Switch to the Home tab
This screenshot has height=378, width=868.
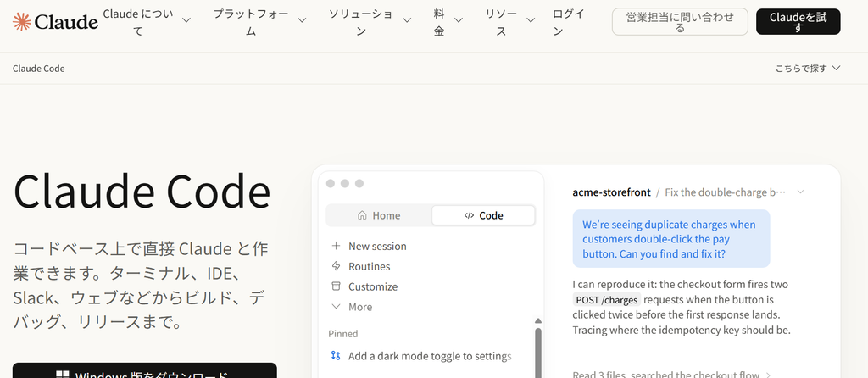(379, 215)
